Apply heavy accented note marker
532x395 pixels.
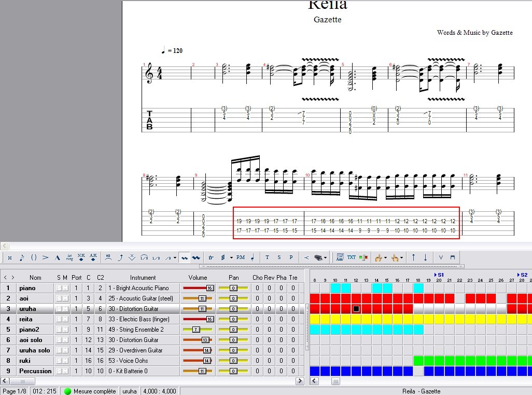pos(58,258)
